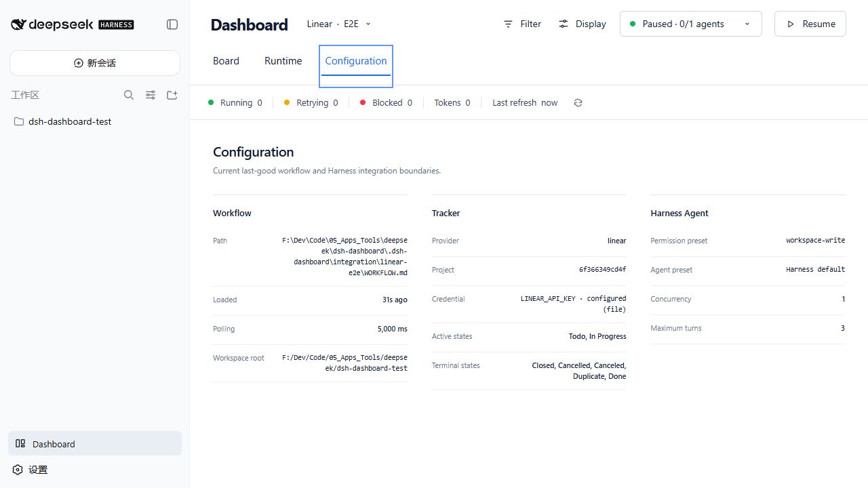The height and width of the screenshot is (488, 868).
Task: Switch to the Board tab
Action: click(226, 61)
